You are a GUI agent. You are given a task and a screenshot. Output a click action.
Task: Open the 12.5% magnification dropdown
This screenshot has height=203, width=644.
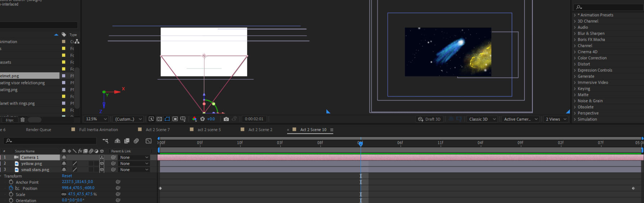96,119
